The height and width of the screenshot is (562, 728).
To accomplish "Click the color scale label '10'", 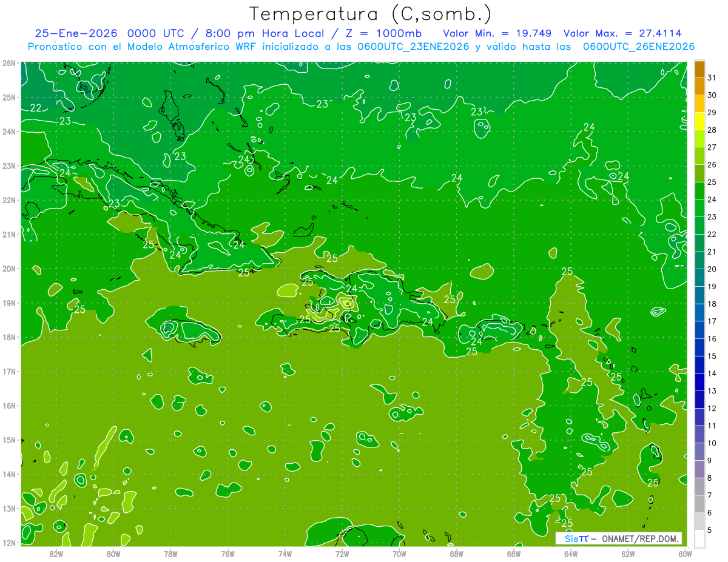I will coord(712,443).
